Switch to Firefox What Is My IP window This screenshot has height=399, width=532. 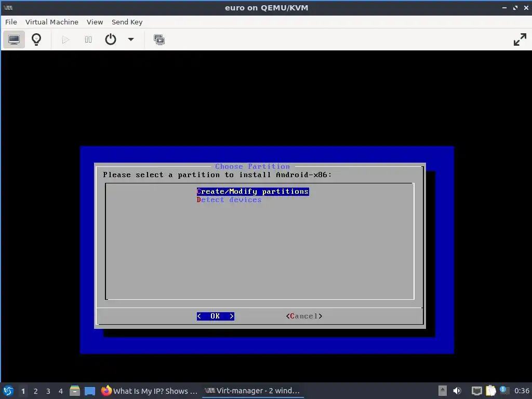tap(149, 391)
